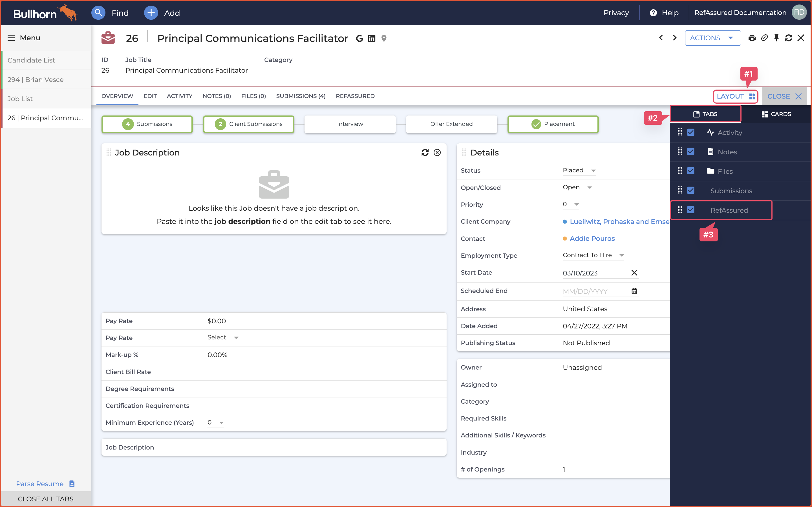Click the Add plus icon
This screenshot has width=812, height=507.
coord(151,13)
